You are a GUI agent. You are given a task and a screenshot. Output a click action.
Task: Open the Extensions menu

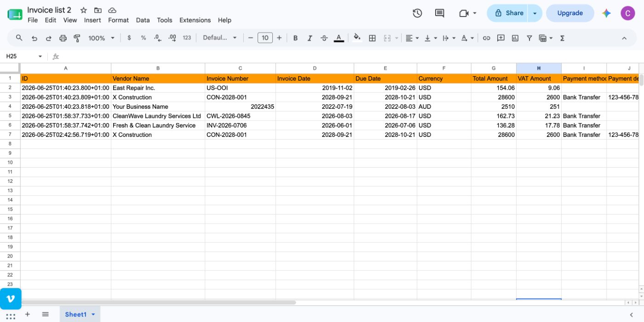pos(195,20)
